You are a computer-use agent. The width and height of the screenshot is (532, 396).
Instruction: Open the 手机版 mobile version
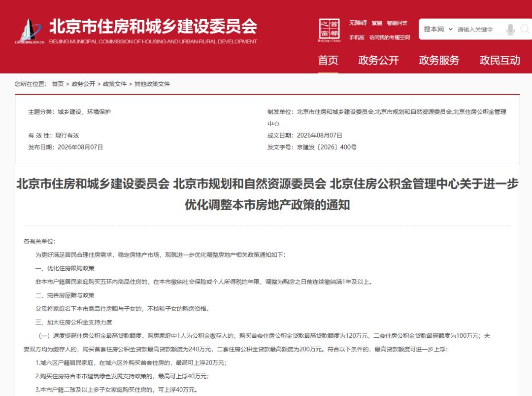pyautogui.click(x=357, y=37)
